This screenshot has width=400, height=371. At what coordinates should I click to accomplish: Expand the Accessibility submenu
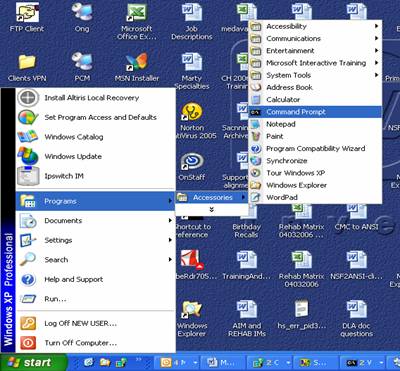pos(315,26)
